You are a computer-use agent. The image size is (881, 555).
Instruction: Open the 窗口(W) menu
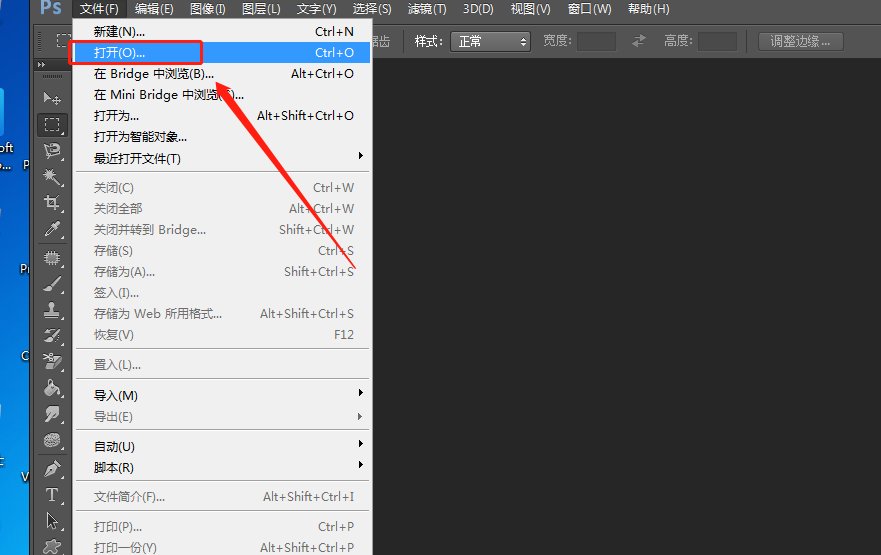pos(589,9)
